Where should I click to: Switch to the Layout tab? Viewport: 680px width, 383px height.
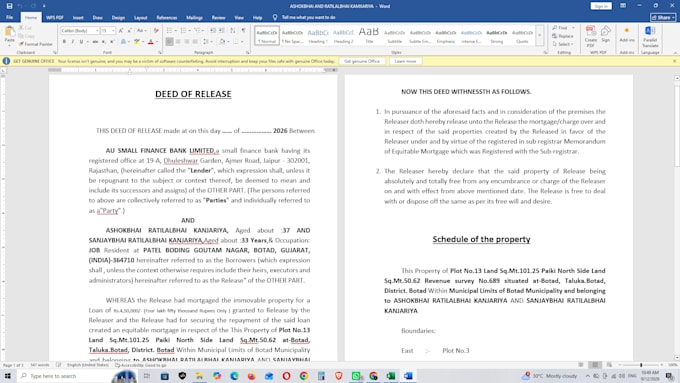coord(141,18)
